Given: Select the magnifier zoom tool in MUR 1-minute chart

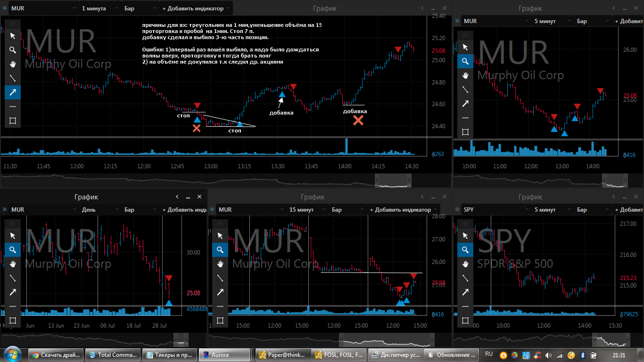Looking at the screenshot, I should [13, 50].
